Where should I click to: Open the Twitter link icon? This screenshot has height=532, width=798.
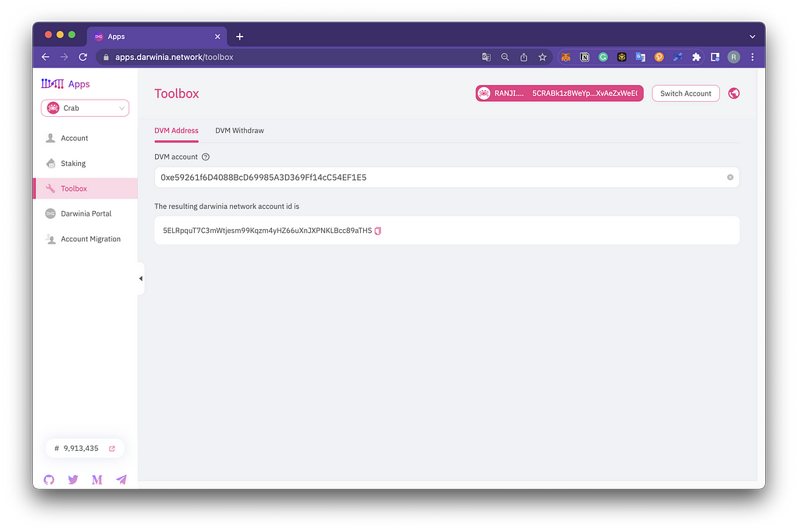point(72,480)
